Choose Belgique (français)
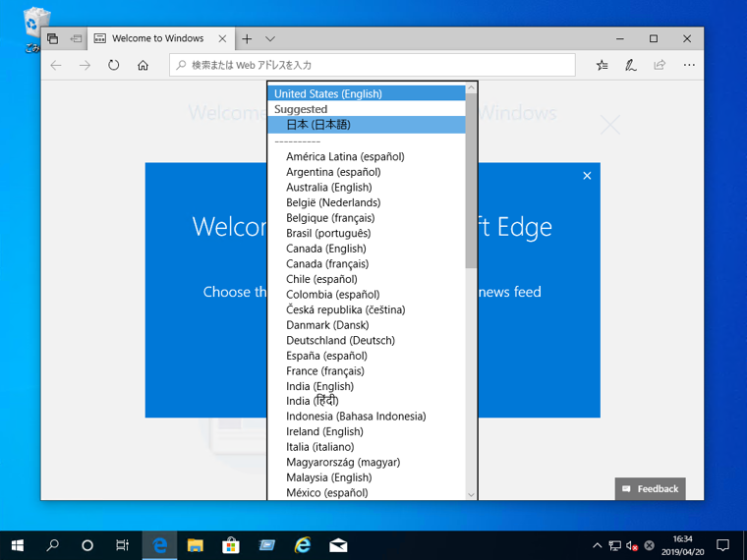747x560 pixels. 367,218
